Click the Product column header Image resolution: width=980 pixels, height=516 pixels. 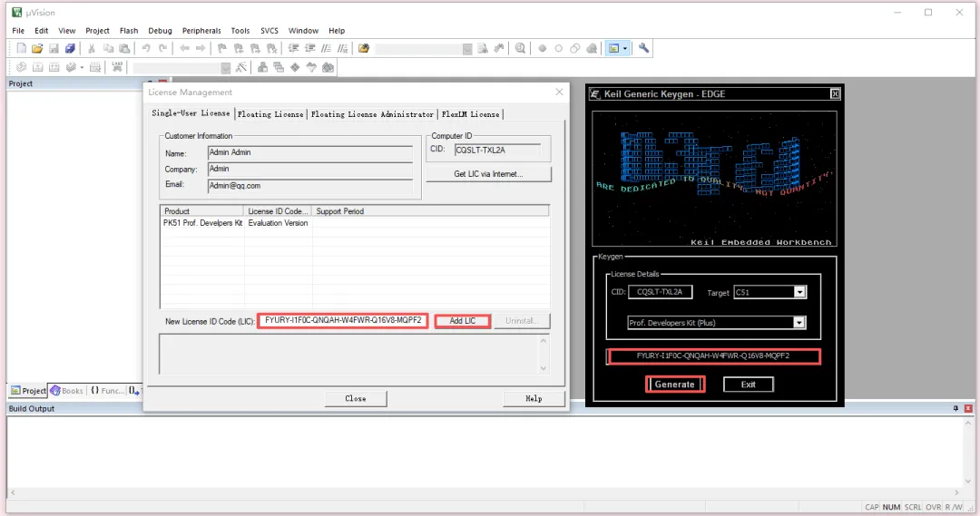(201, 211)
